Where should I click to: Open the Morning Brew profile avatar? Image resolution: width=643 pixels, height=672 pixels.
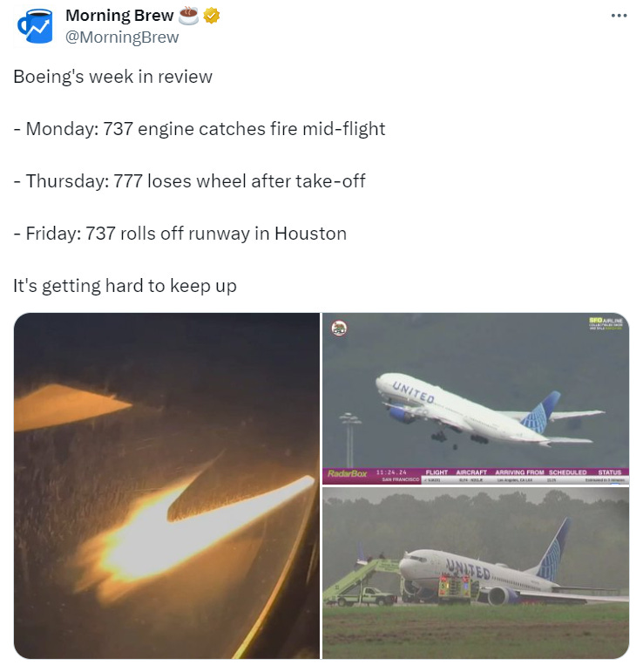(35, 26)
